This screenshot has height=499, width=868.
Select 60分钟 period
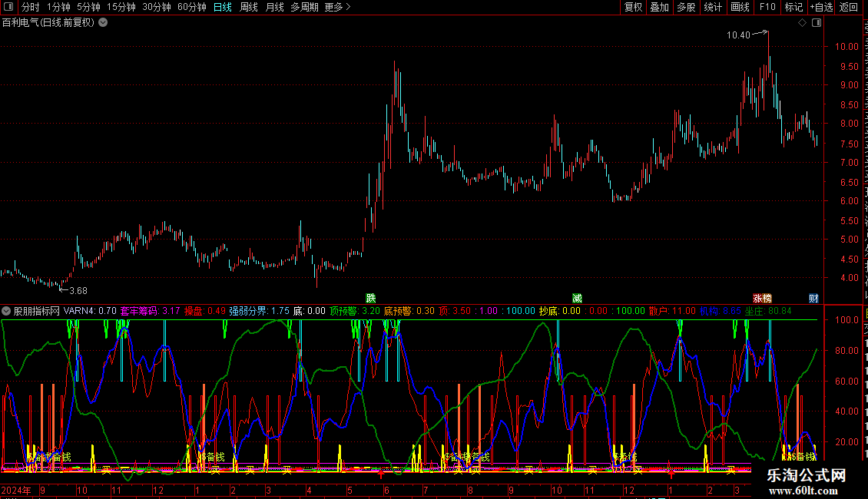192,7
